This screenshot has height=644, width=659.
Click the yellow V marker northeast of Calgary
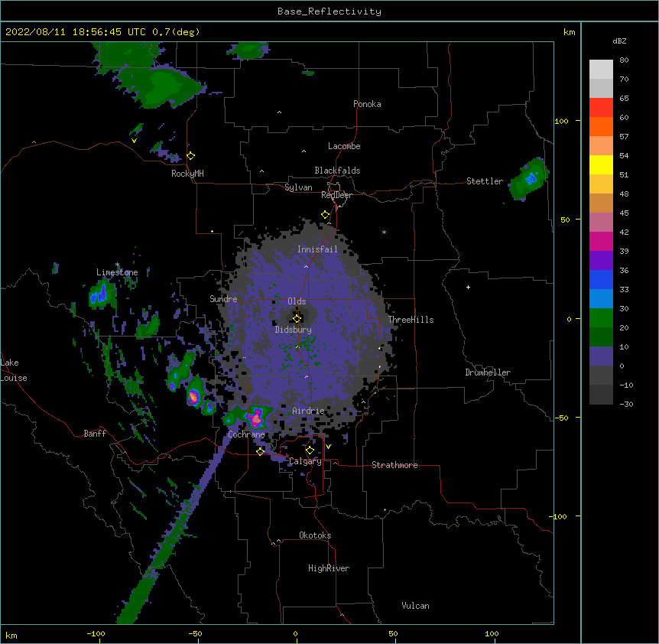[x=328, y=447]
